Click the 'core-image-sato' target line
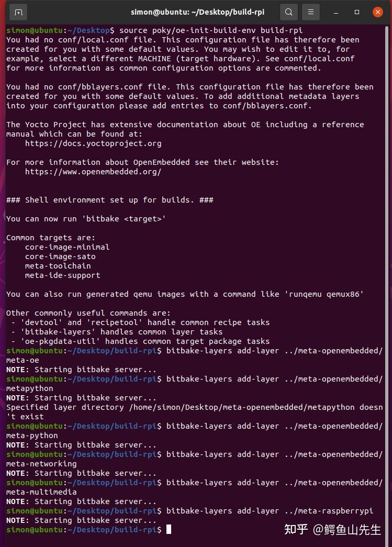392x547 pixels. pos(60,256)
